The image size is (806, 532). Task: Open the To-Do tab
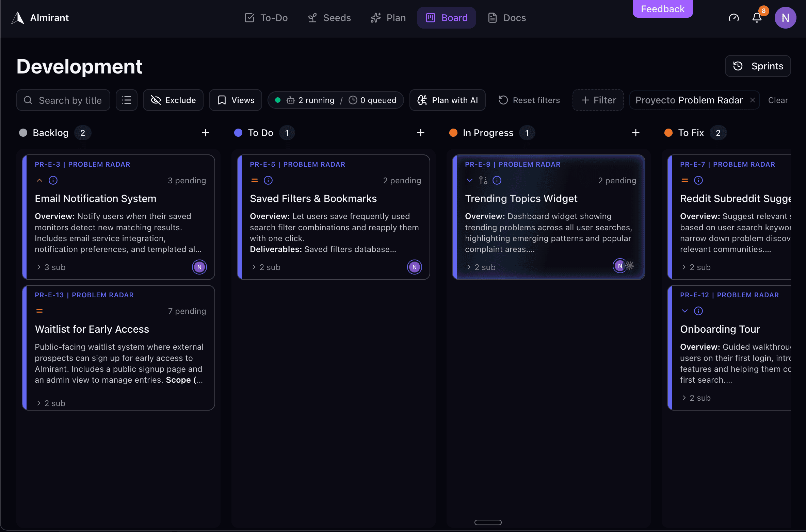266,18
